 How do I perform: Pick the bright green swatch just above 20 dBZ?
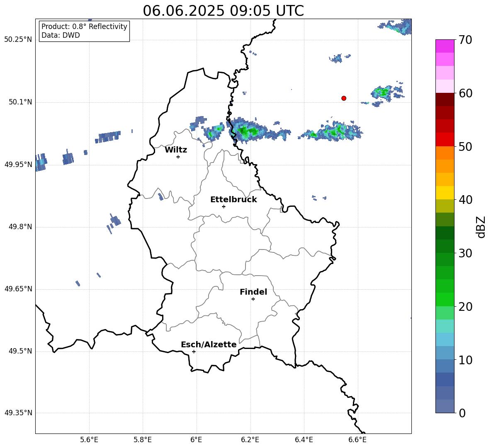pyautogui.click(x=445, y=299)
